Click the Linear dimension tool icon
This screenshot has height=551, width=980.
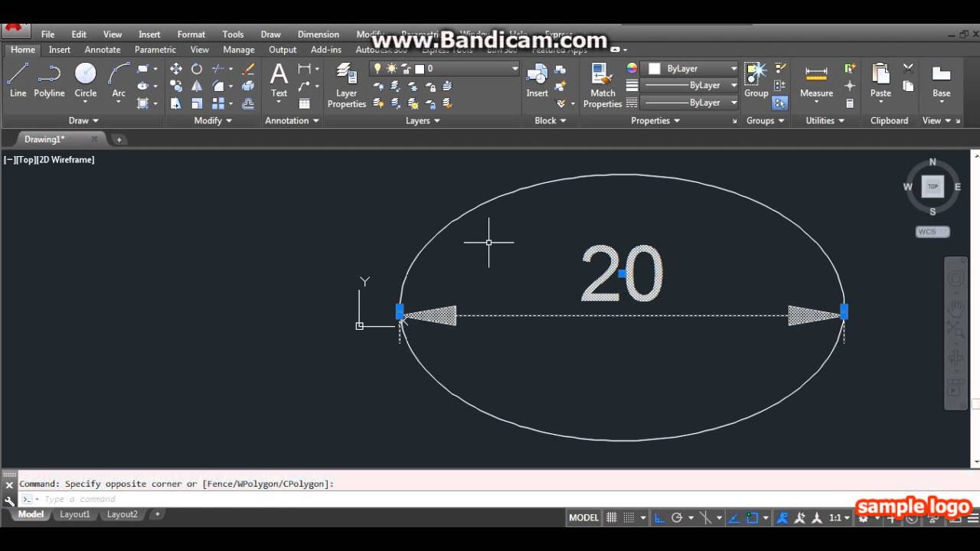[304, 69]
